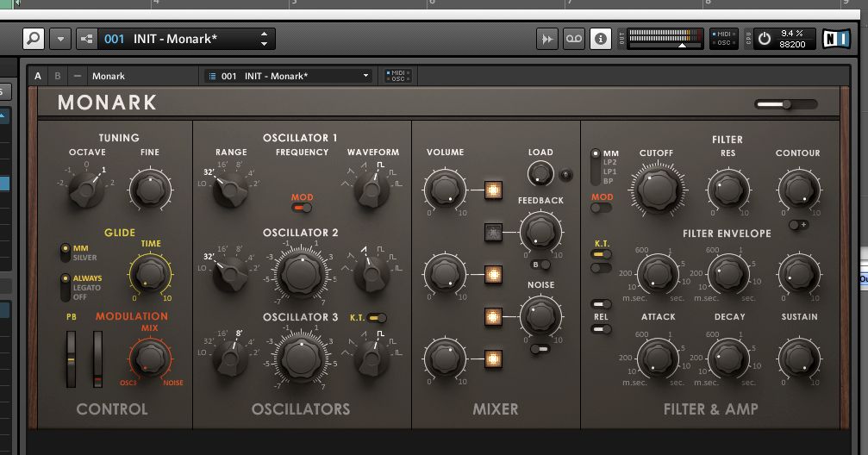868x455 pixels.
Task: Click small knob beside Load
Action: point(565,175)
